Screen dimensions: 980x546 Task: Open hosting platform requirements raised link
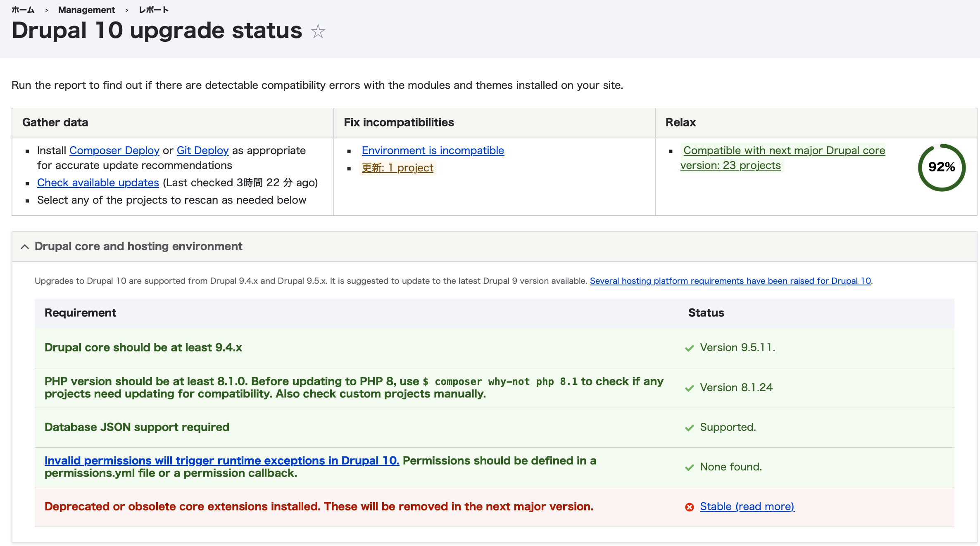point(730,281)
